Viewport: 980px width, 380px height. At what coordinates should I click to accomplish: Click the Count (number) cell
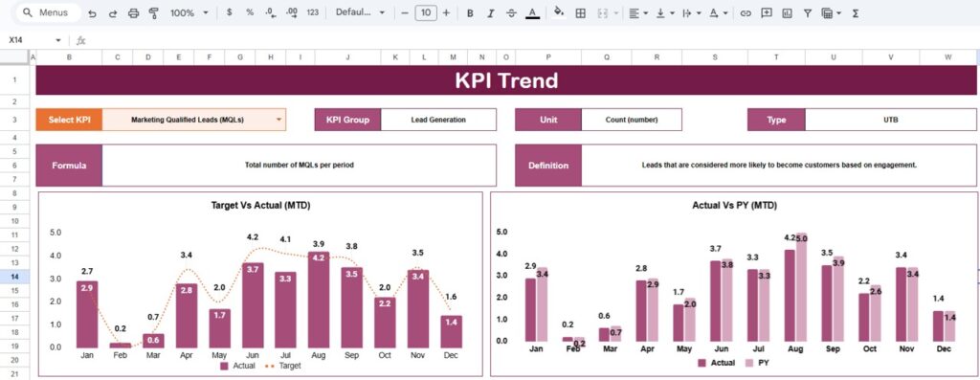point(632,120)
